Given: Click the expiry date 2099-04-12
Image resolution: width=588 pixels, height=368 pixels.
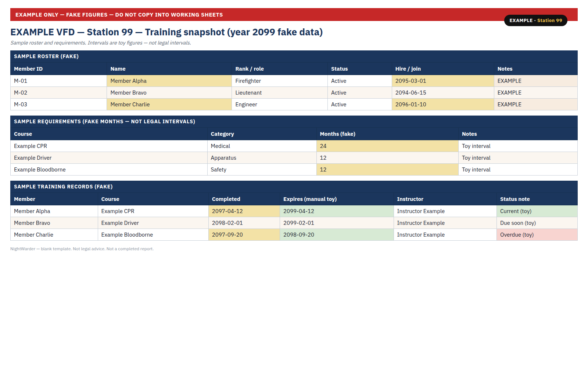Looking at the screenshot, I should click(x=337, y=211).
